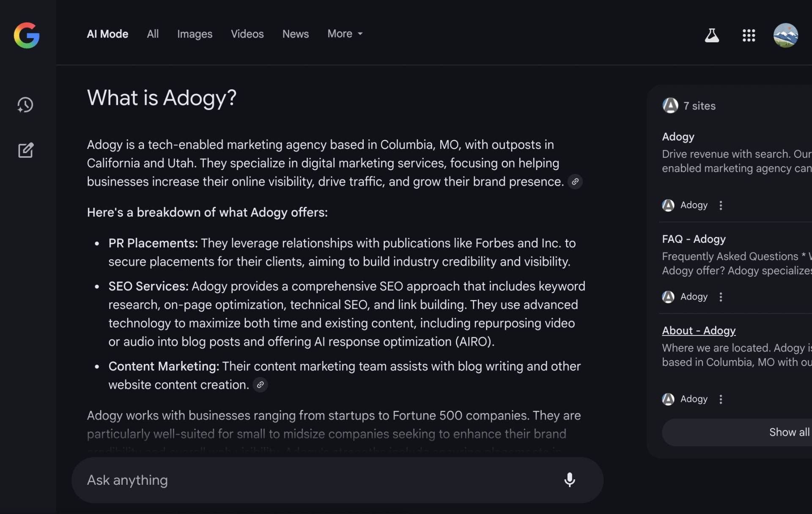The height and width of the screenshot is (514, 812).
Task: Open the Google apps grid launcher
Action: point(749,35)
